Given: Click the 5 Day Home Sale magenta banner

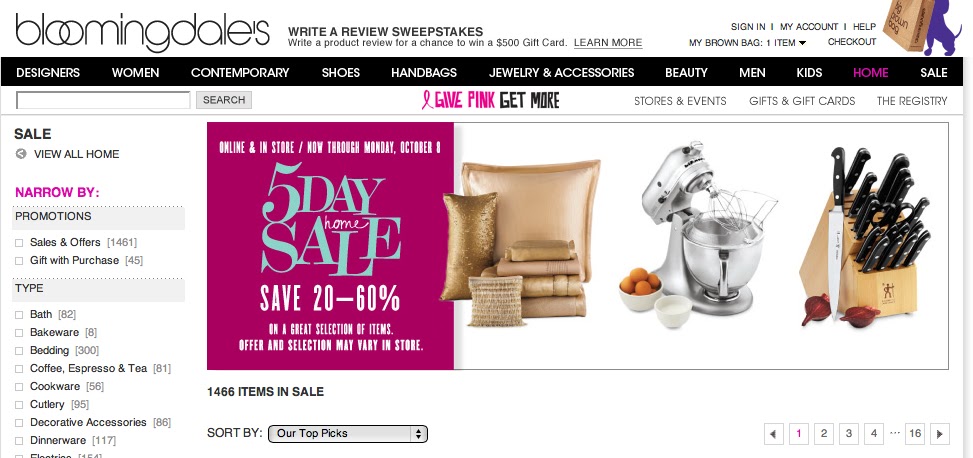Looking at the screenshot, I should coord(331,246).
